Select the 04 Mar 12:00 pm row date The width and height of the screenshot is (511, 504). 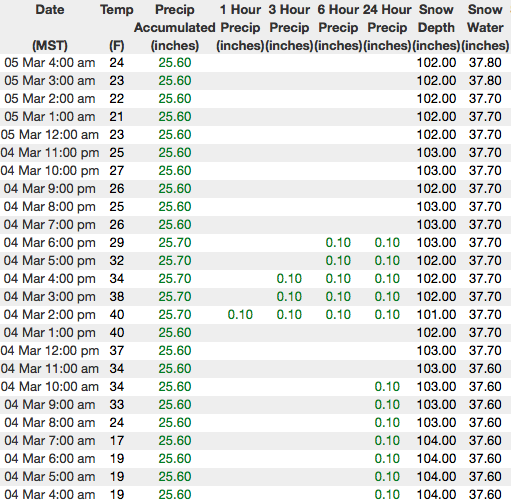[x=50, y=351]
